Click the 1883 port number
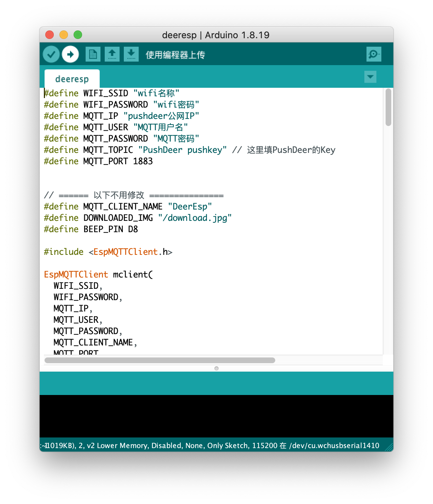This screenshot has width=433, height=504. [x=143, y=161]
